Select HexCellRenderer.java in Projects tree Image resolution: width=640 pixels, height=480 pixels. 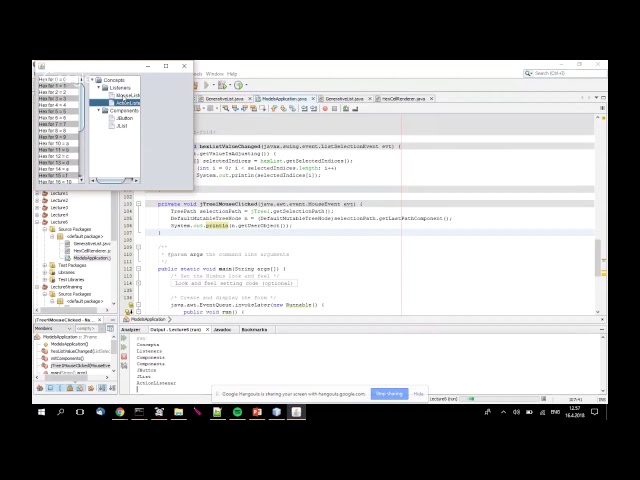92,251
